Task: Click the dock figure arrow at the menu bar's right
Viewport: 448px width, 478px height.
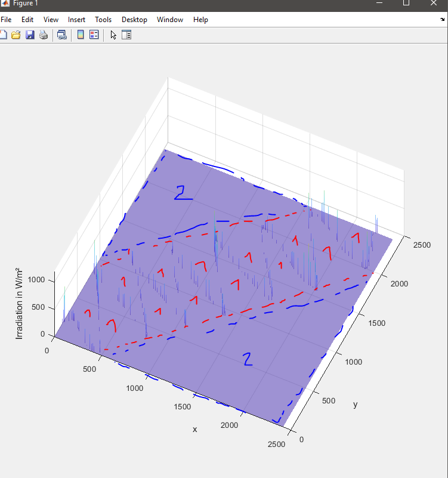Action: coord(442,20)
